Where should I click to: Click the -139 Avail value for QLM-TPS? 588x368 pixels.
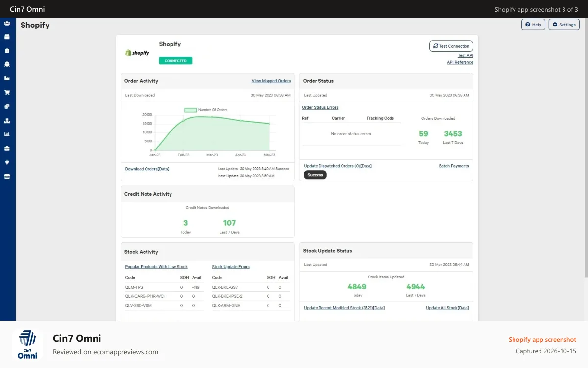(196, 287)
